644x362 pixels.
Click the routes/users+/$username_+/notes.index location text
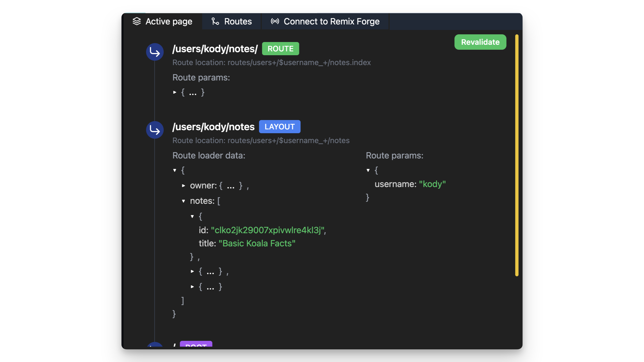pyautogui.click(x=299, y=63)
